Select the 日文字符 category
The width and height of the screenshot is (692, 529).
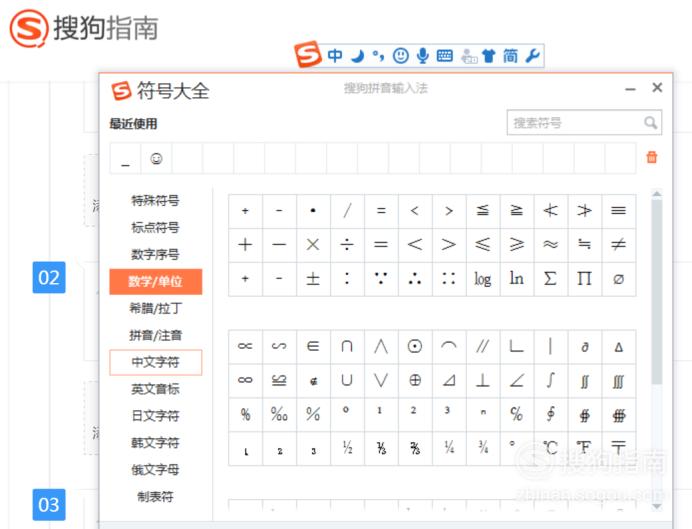[x=155, y=416]
